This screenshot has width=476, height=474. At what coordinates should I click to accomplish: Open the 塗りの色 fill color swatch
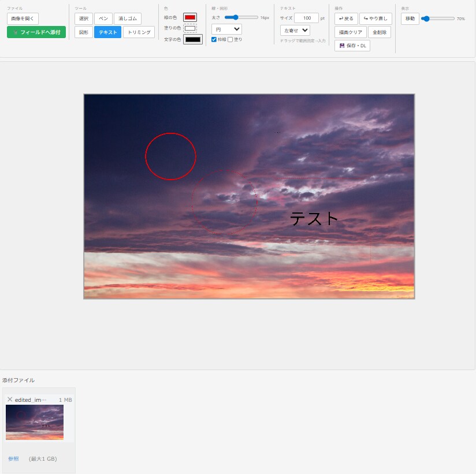click(190, 28)
